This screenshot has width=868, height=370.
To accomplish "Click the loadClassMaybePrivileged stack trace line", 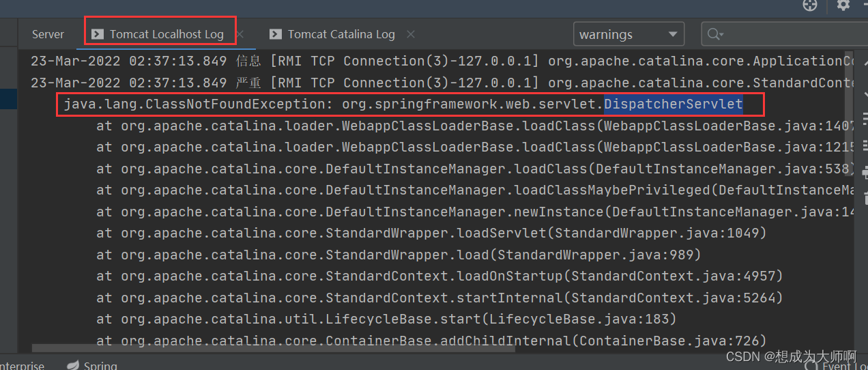I will click(475, 190).
